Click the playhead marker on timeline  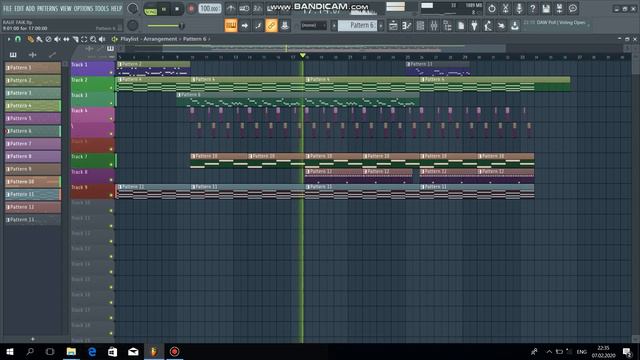302,55
